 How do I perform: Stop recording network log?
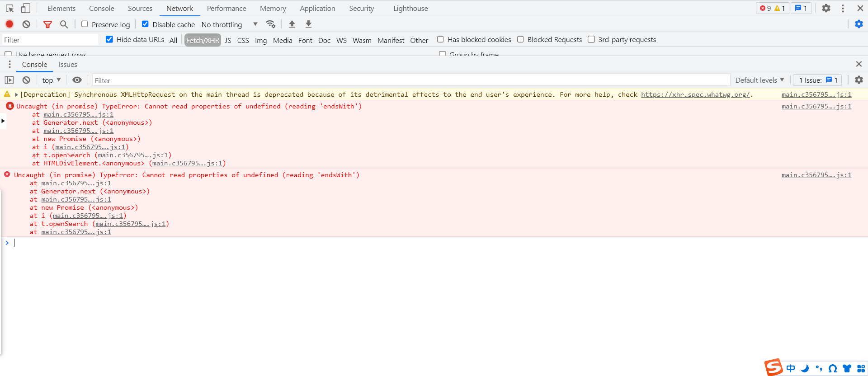[9, 24]
